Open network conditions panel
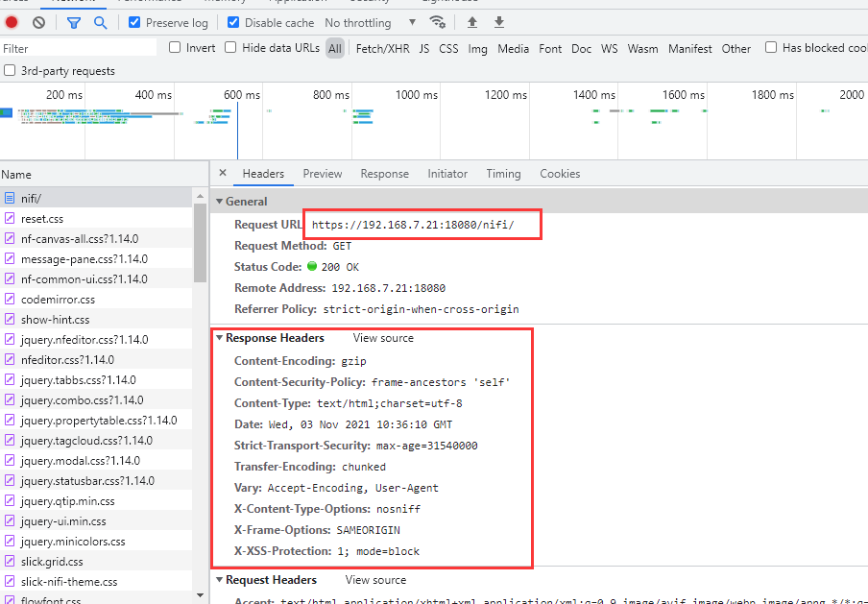Image resolution: width=868 pixels, height=604 pixels. (437, 22)
